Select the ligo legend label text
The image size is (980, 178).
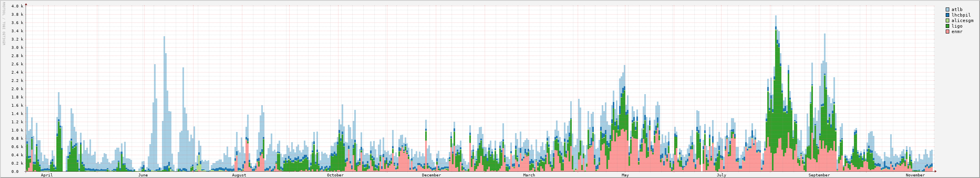tap(957, 26)
